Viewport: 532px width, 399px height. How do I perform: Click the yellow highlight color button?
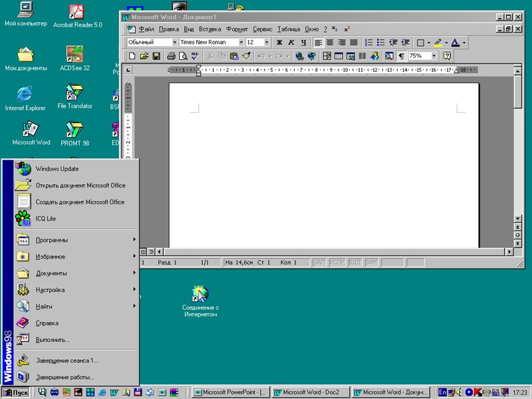(438, 43)
